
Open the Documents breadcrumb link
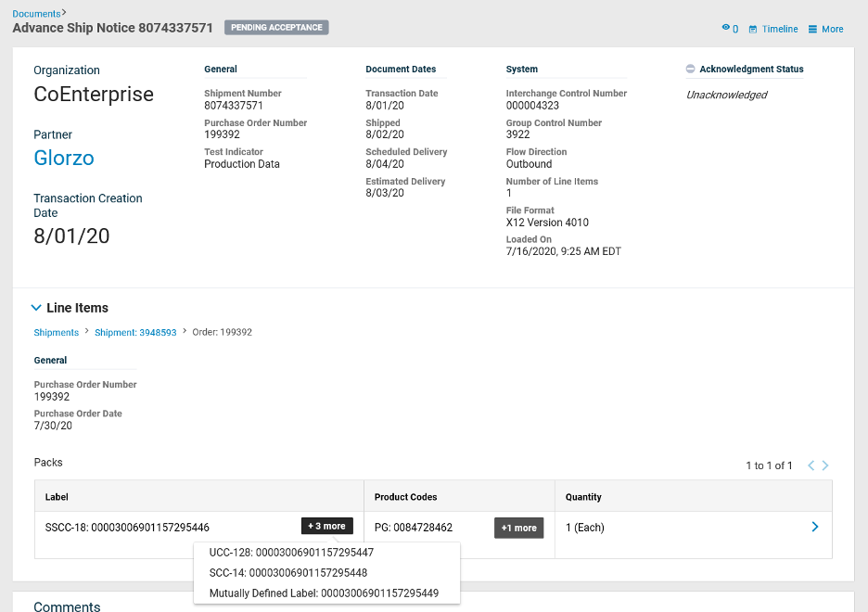pos(36,13)
